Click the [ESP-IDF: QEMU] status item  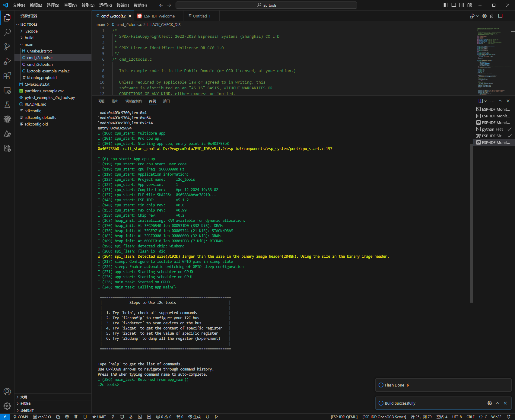tap(344, 417)
